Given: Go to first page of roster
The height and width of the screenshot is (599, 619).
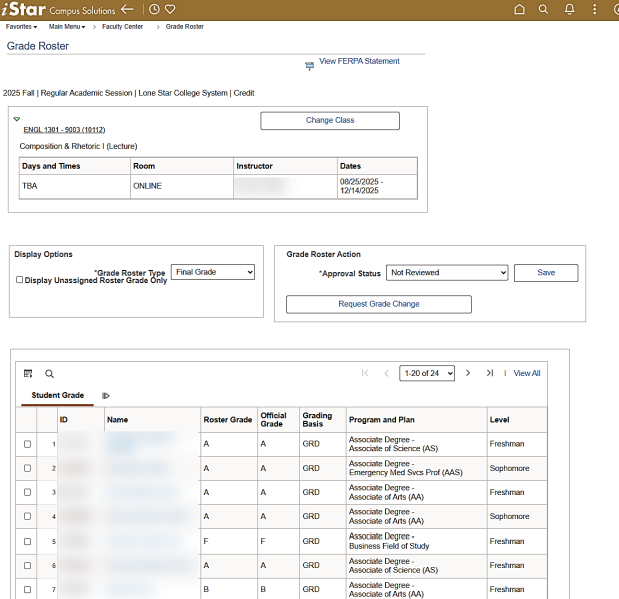Looking at the screenshot, I should [x=365, y=373].
